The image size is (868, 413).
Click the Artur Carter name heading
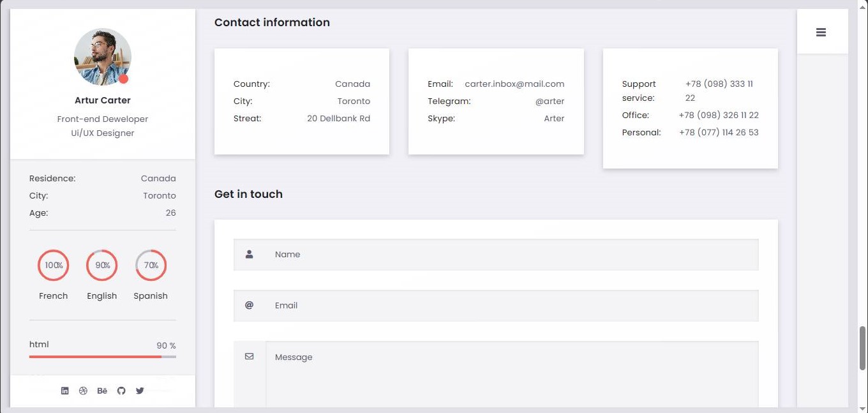(103, 100)
